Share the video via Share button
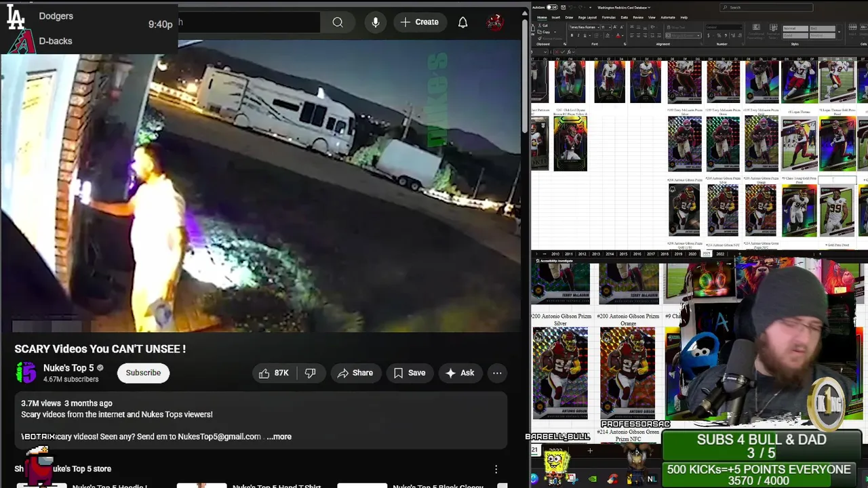Screen dimensions: 868x488 tap(355, 373)
